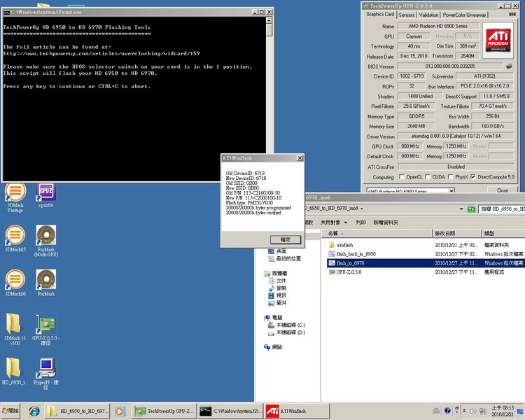Launch FurMark (Multi-GPU) desktop shortcut
Image resolution: width=525 pixels, height=420 pixels.
46,241
